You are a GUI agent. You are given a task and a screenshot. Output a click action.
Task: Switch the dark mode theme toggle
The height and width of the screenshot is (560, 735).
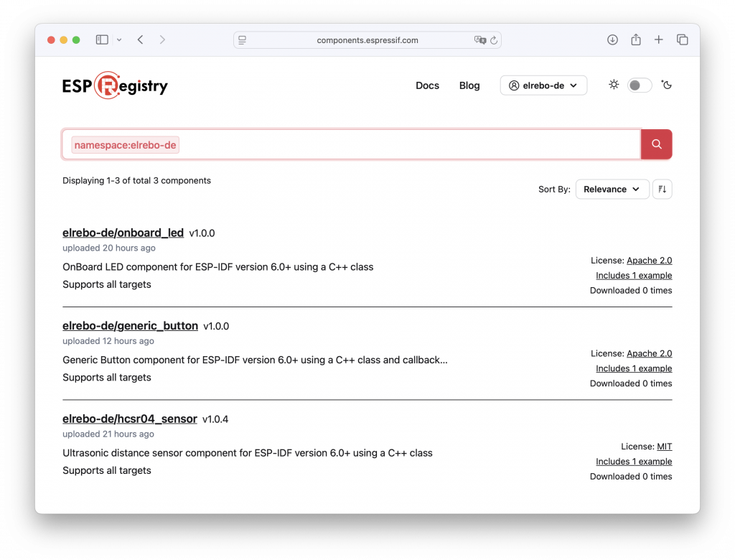640,85
